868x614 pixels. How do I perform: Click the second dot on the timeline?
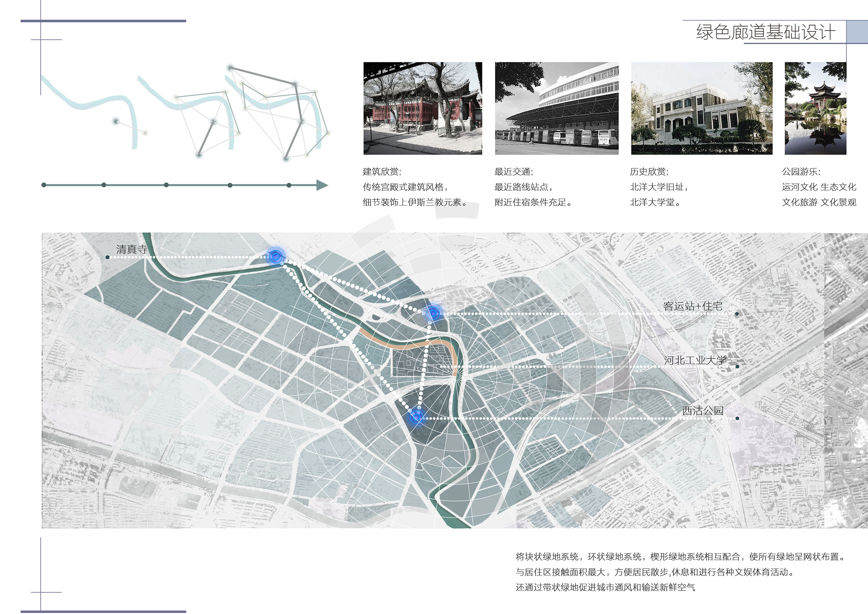[x=104, y=185]
